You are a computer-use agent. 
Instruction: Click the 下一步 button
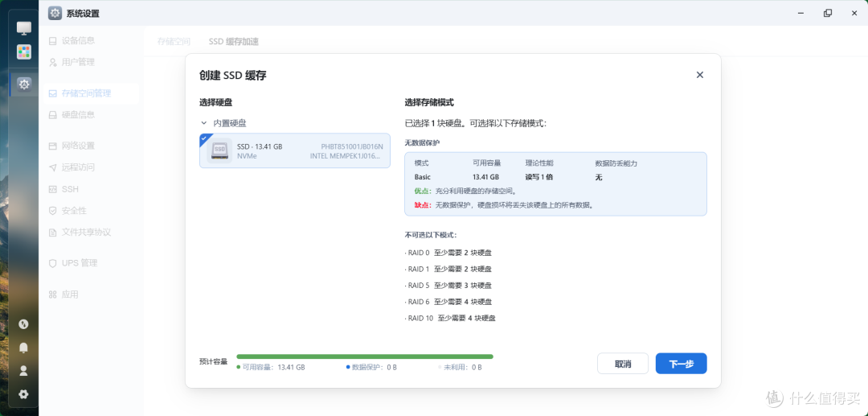pos(681,364)
